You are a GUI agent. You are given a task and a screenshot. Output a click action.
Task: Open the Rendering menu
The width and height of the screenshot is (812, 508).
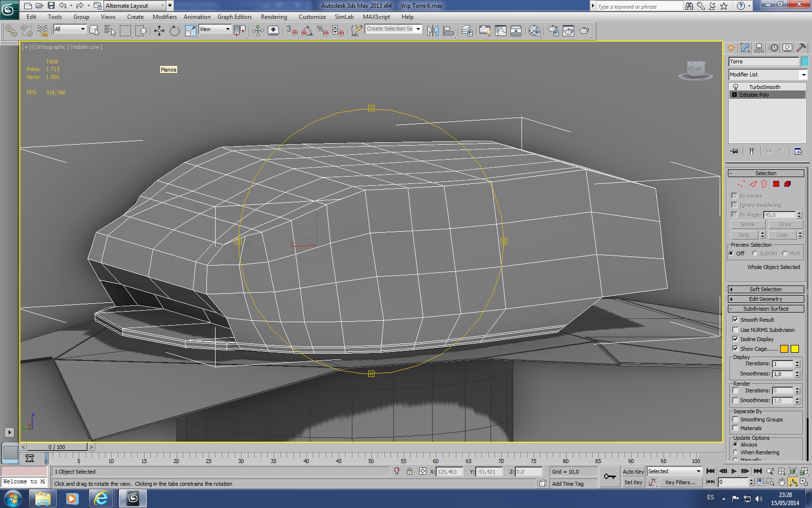point(274,17)
